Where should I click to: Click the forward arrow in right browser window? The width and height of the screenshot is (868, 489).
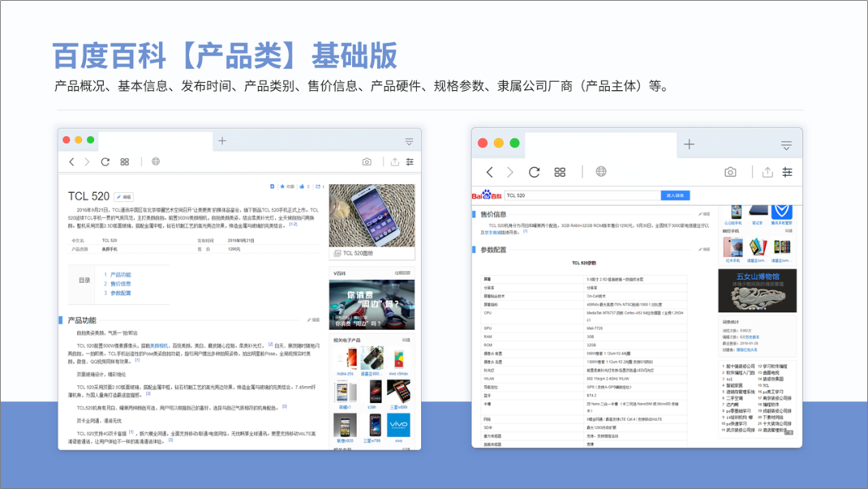click(x=510, y=172)
